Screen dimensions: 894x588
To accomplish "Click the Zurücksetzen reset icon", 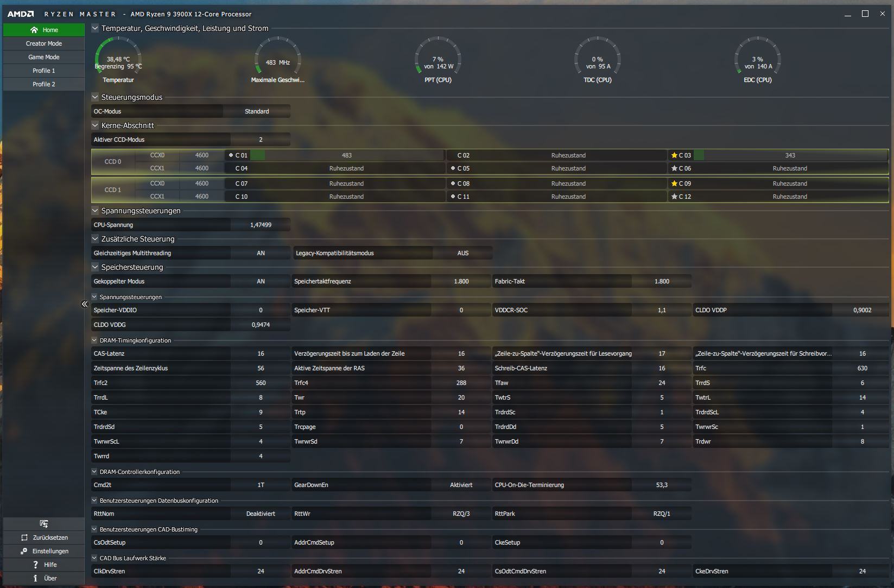I will (x=24, y=538).
